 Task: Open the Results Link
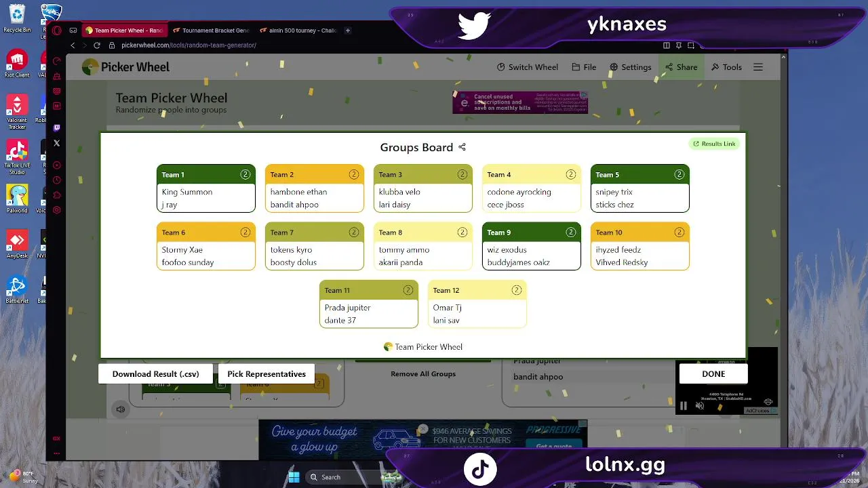(714, 144)
